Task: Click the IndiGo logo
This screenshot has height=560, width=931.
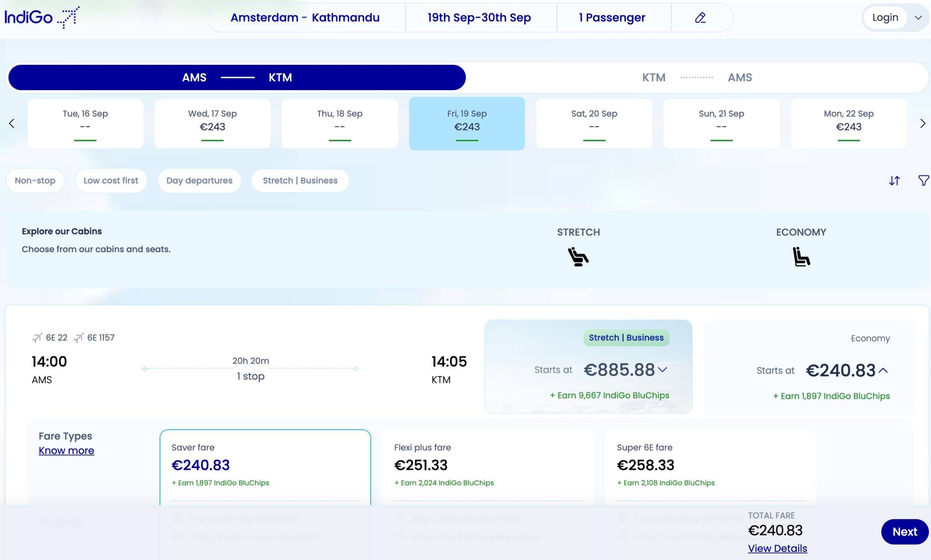Action: [41, 17]
